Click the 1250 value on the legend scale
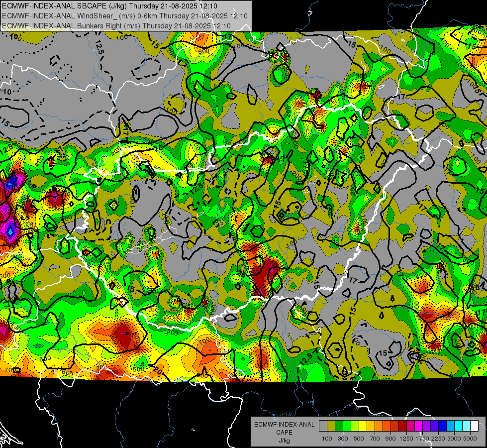487x448 pixels. 406,439
